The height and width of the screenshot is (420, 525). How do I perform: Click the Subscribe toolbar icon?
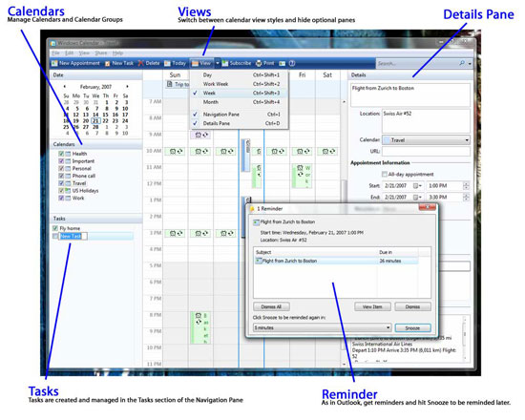tap(225, 63)
